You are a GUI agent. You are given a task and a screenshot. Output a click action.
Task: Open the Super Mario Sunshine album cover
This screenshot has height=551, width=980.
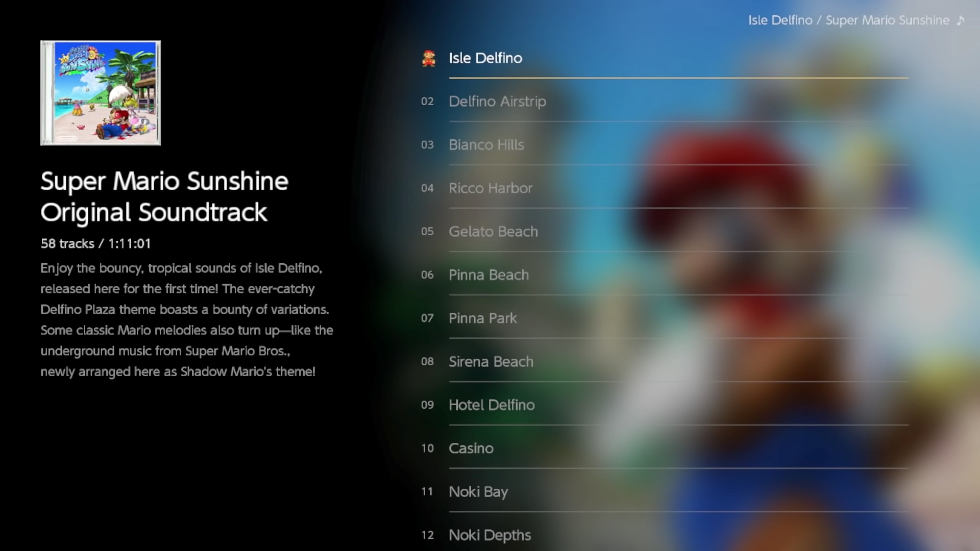101,93
